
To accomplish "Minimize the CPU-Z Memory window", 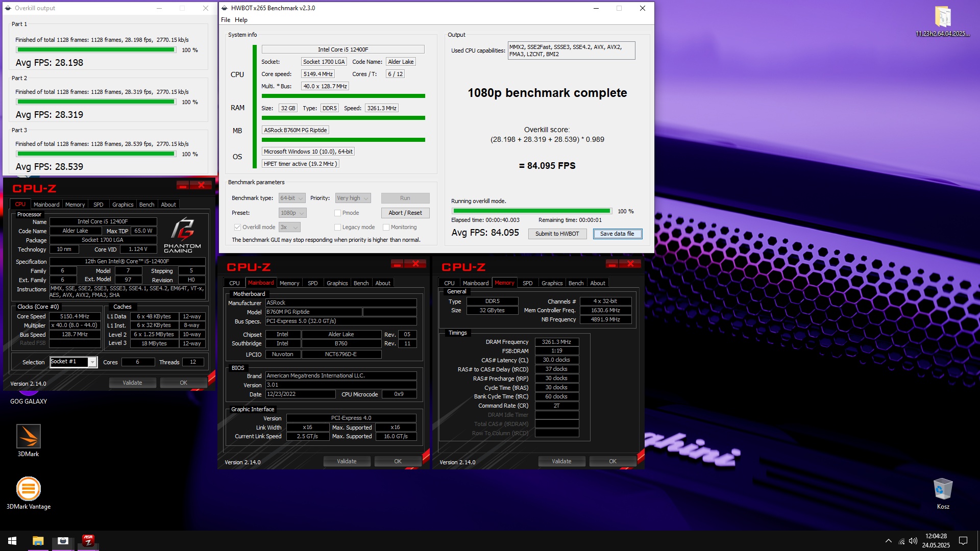I will tap(612, 263).
